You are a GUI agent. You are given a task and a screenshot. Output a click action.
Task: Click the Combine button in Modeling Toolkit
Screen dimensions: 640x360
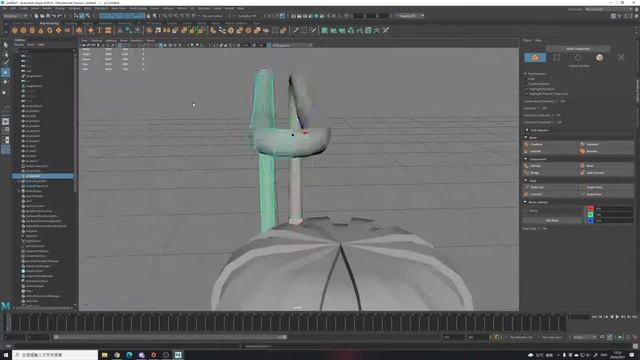pyautogui.click(x=551, y=144)
